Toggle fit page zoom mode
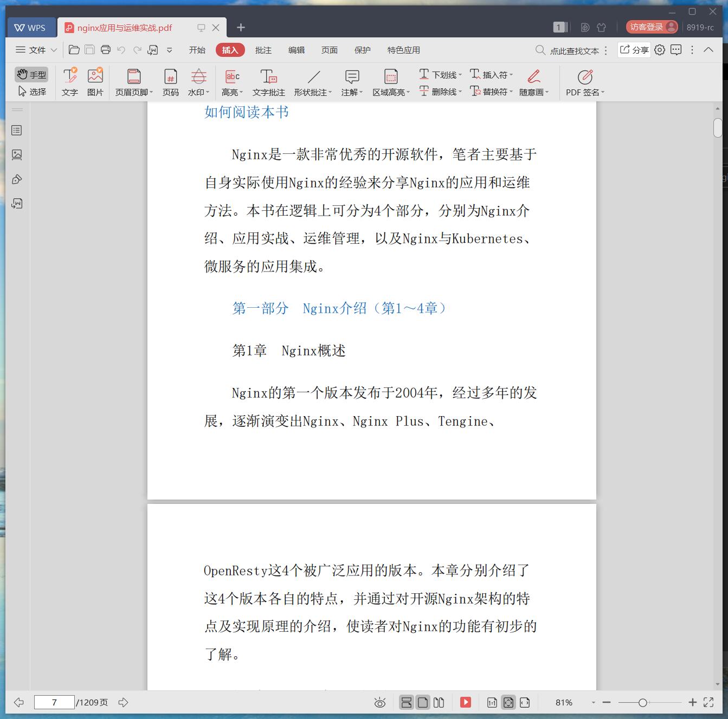728x719 pixels. (x=508, y=702)
